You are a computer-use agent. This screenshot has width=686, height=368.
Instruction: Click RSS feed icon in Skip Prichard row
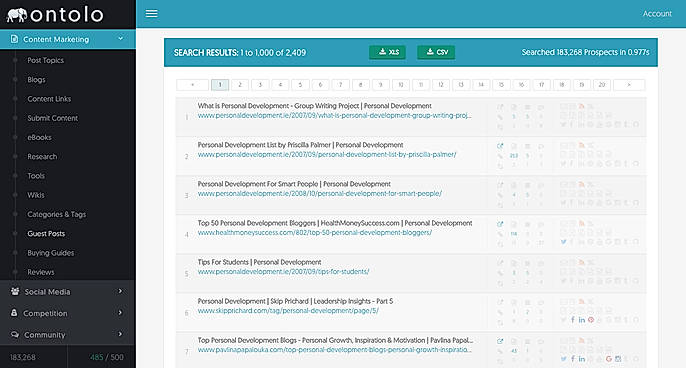pos(581,301)
